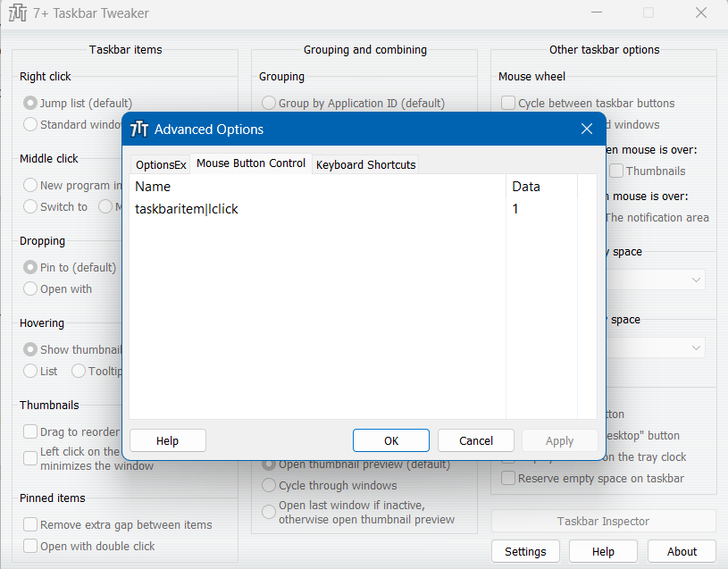Click the Data column header
The height and width of the screenshot is (569, 728).
tap(541, 187)
